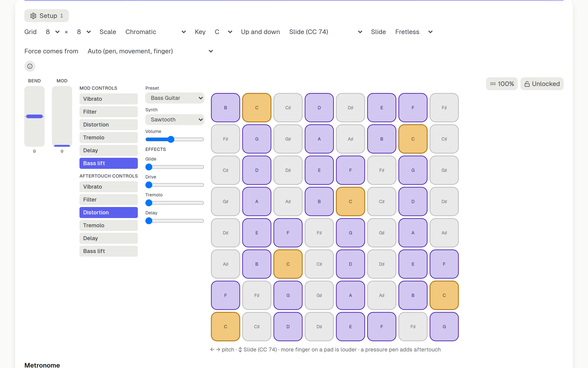Enable Tremolo under Mod Controls

pyautogui.click(x=109, y=138)
